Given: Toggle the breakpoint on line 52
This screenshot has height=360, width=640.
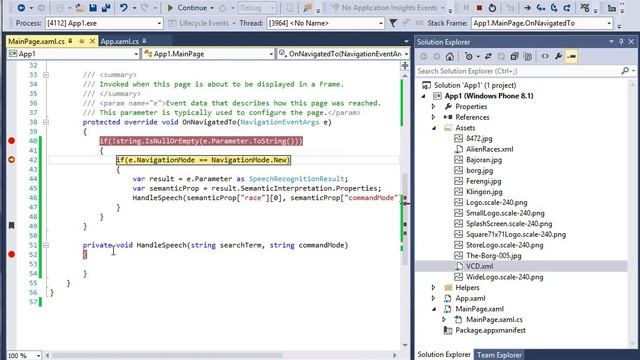Looking at the screenshot, I should [x=11, y=254].
